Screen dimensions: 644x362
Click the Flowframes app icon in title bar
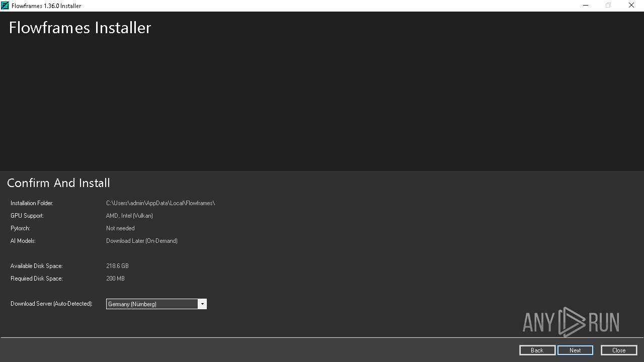coord(5,6)
